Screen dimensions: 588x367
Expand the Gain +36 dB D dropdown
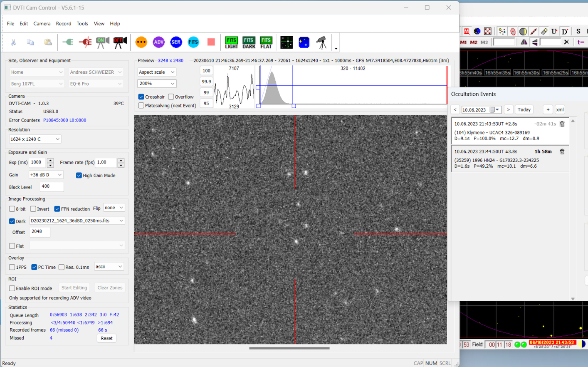point(46,175)
